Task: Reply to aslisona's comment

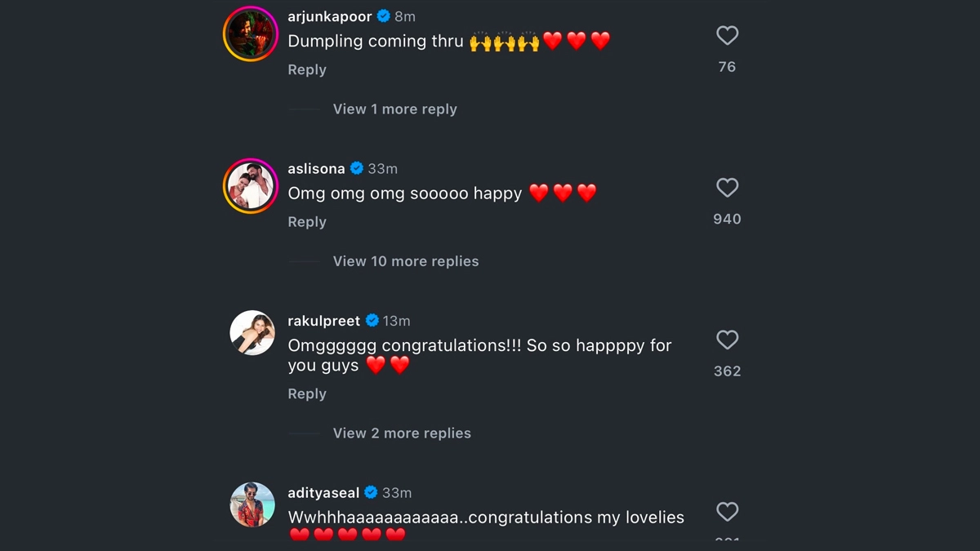Action: pos(307,222)
